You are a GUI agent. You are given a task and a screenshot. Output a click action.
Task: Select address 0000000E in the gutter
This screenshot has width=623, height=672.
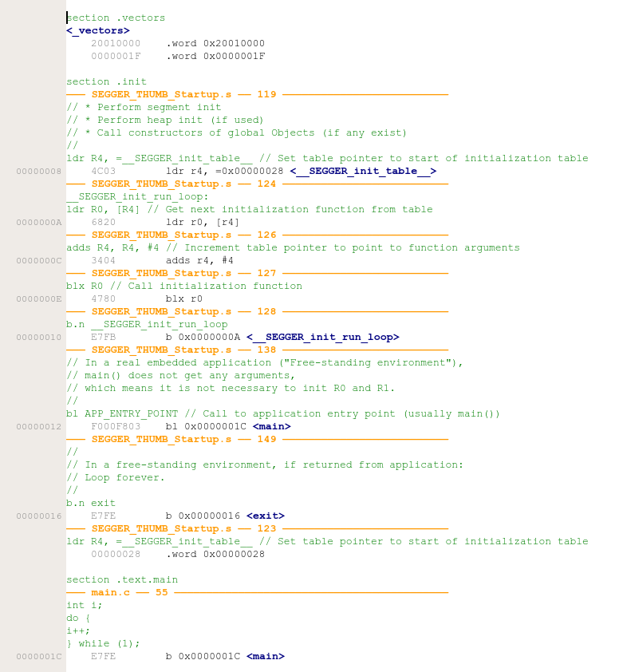coord(39,299)
